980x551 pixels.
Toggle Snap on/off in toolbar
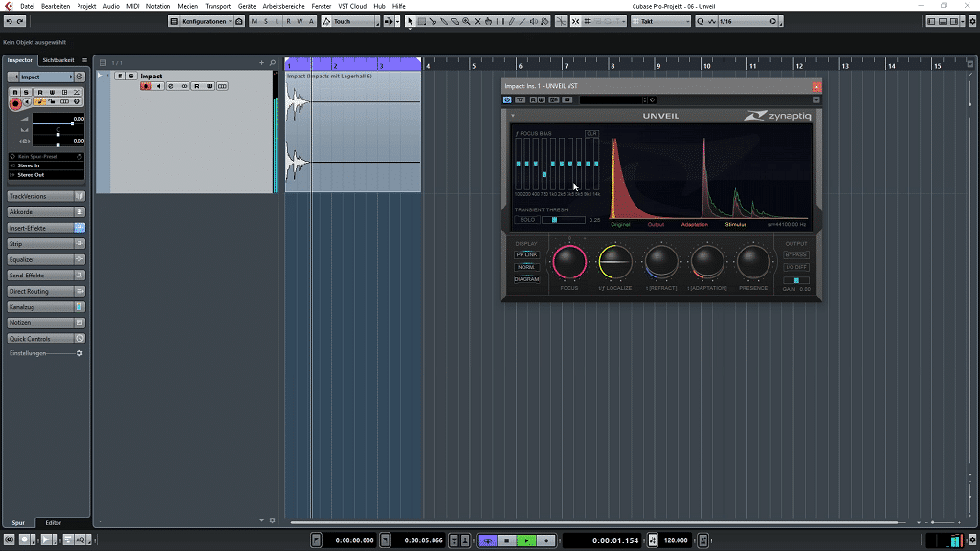pyautogui.click(x=575, y=21)
